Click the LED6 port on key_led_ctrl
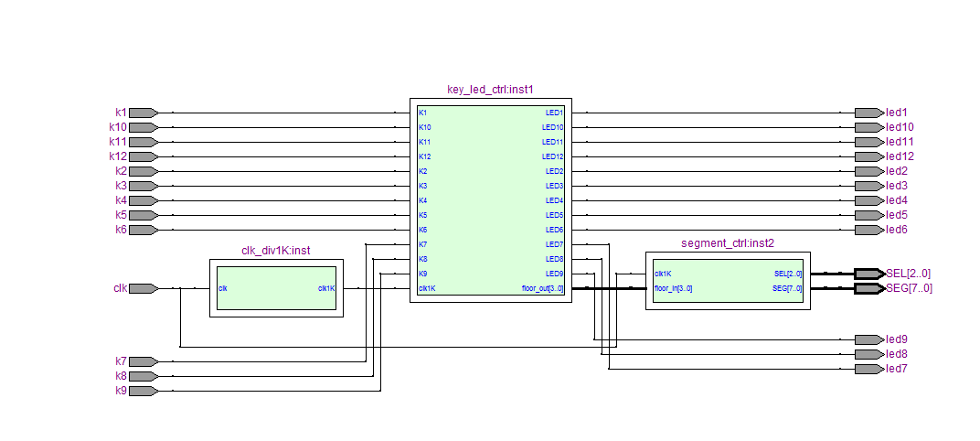 (x=554, y=230)
